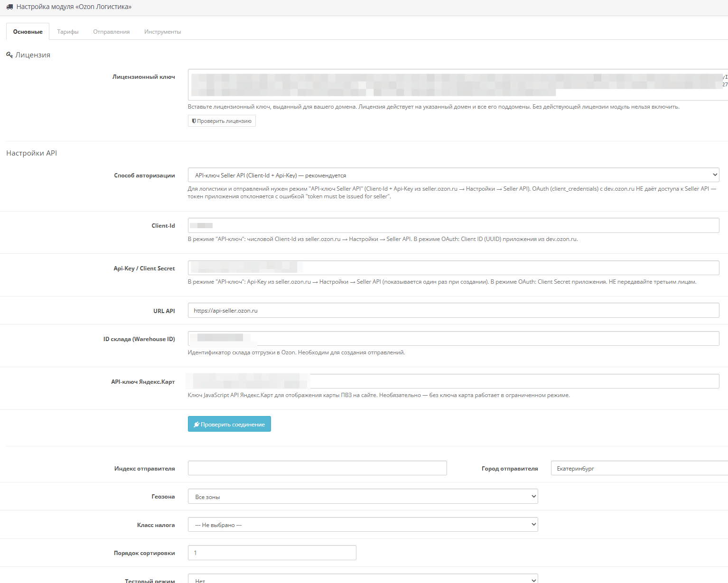The width and height of the screenshot is (728, 583).
Task: Expand the Геозона dropdown
Action: 363,497
